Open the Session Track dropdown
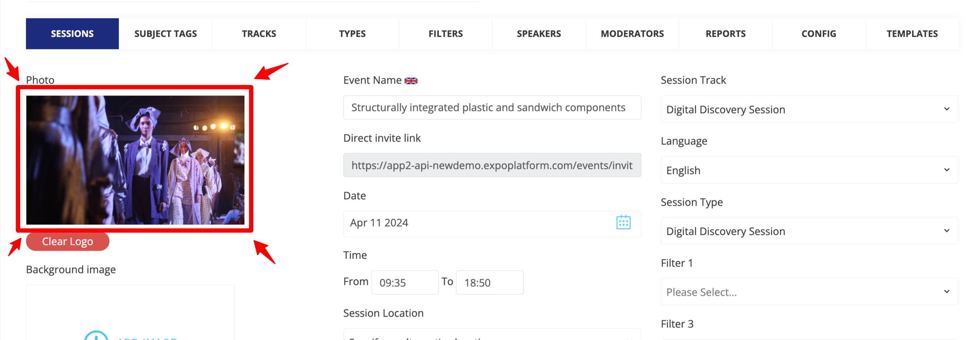 [809, 109]
